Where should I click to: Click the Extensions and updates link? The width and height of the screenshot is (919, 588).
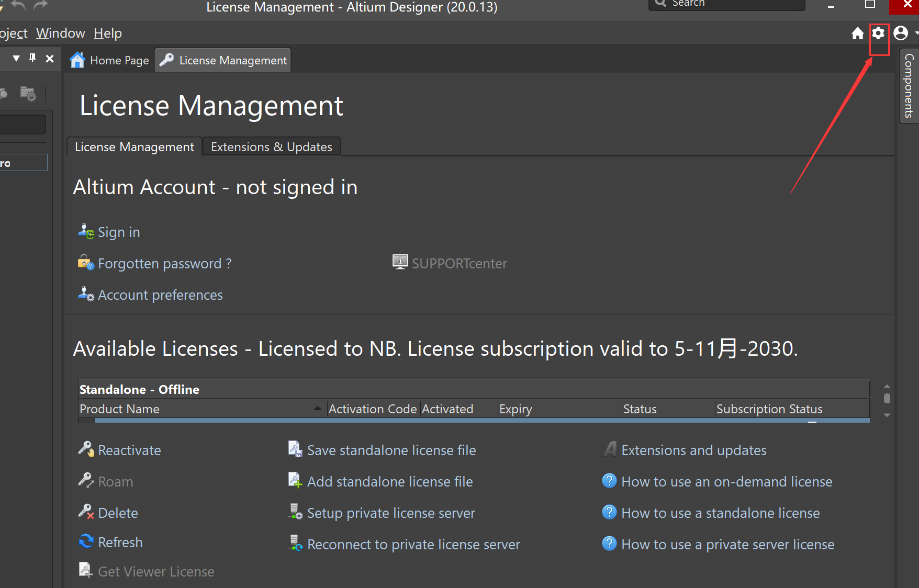point(694,450)
